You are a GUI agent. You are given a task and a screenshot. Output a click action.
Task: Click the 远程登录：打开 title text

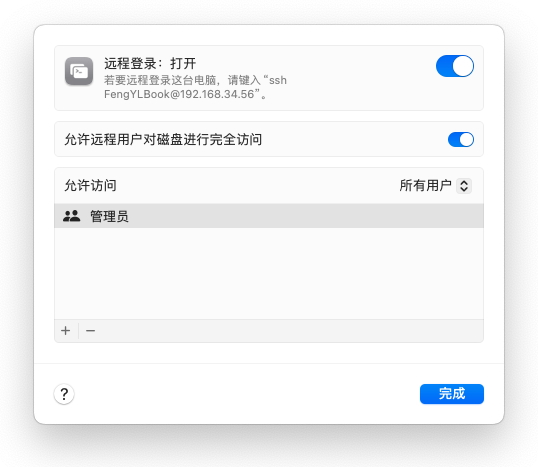(150, 63)
